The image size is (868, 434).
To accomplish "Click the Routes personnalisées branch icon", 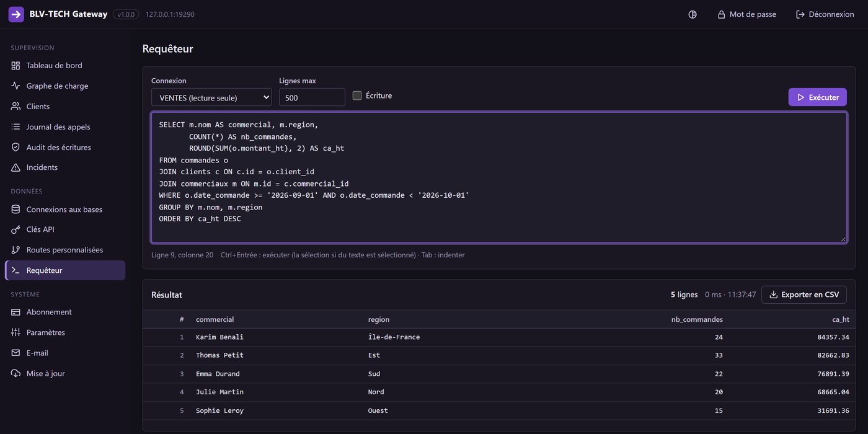I will [x=15, y=250].
